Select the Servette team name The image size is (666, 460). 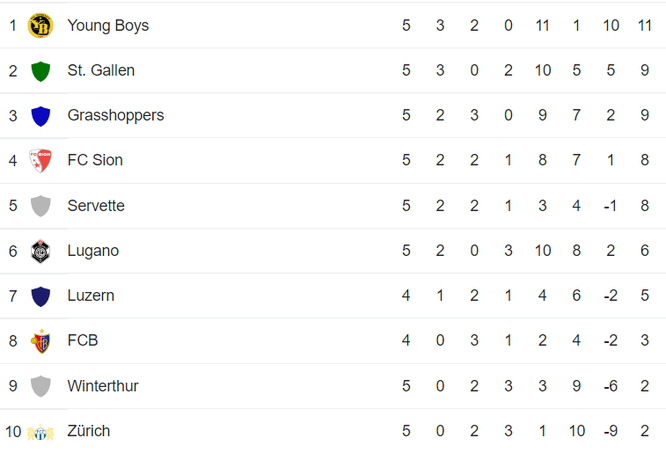pos(96,206)
